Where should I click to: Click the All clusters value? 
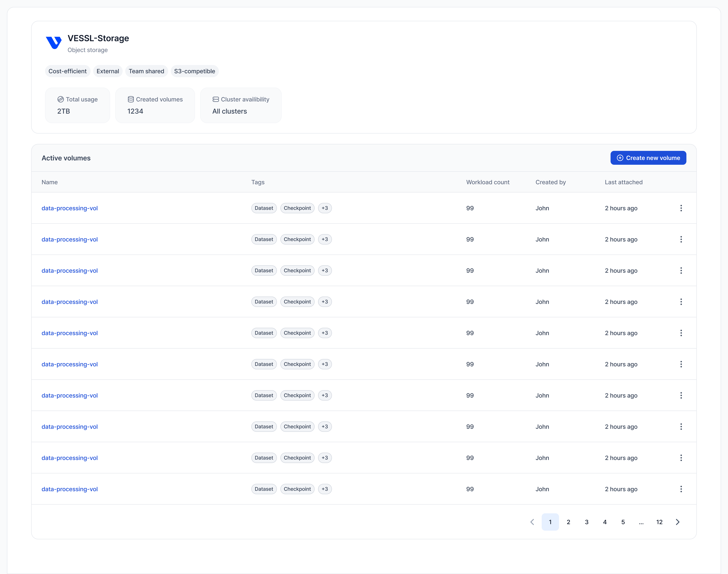(x=229, y=111)
